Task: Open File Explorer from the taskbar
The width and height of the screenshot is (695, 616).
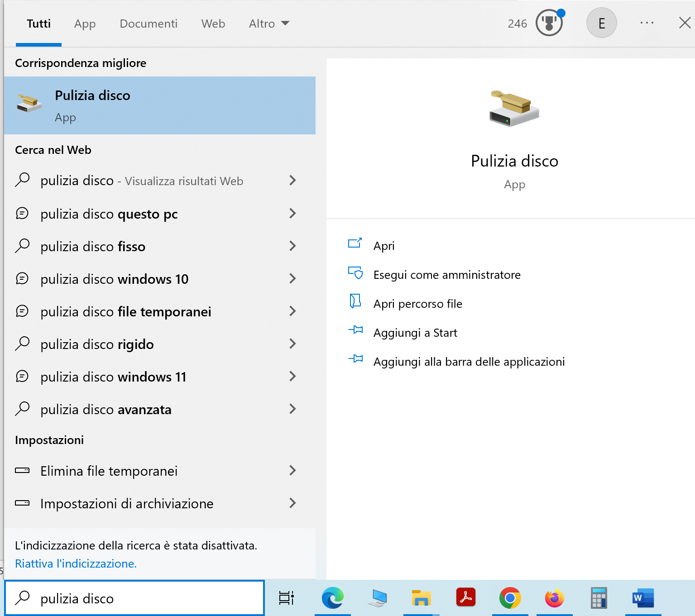Action: coord(421,598)
